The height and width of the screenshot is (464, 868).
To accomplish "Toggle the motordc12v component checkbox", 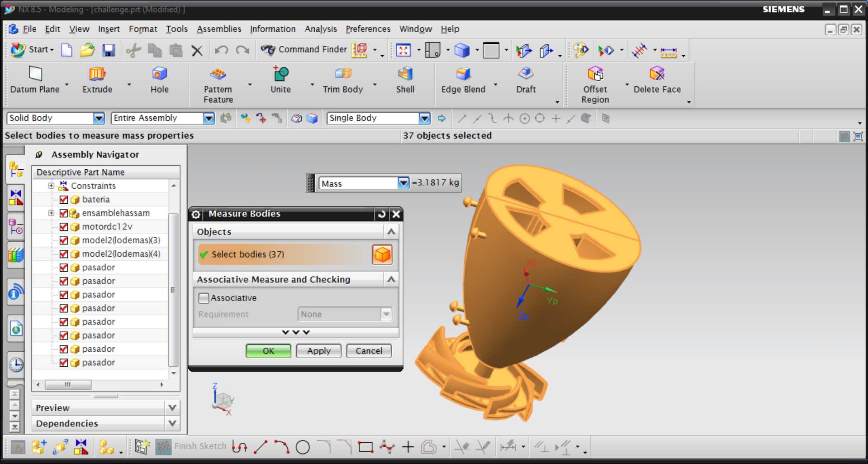I will pos(64,227).
